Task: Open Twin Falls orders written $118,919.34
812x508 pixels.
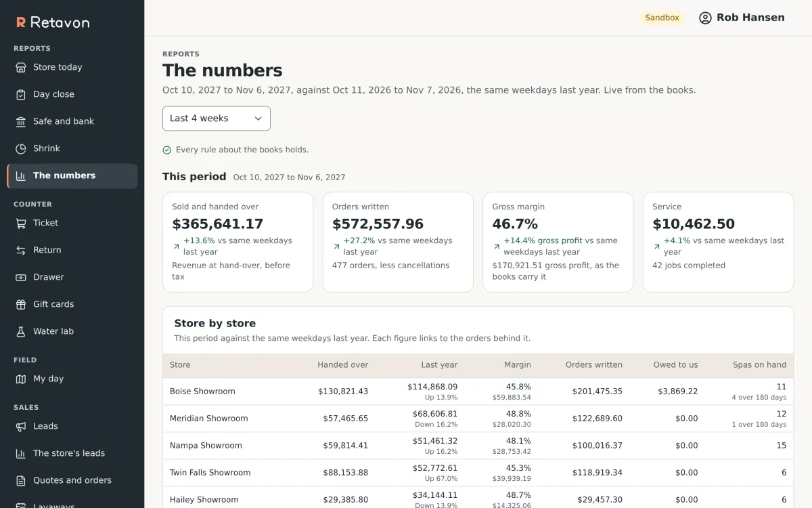Action: (597, 473)
